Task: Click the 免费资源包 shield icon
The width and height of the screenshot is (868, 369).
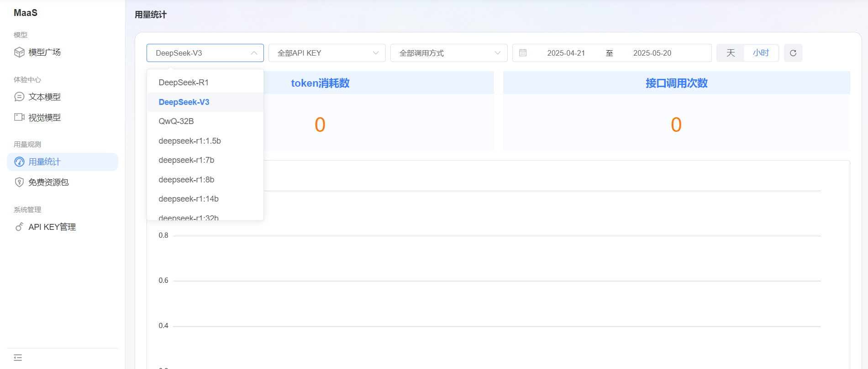Action: [19, 182]
